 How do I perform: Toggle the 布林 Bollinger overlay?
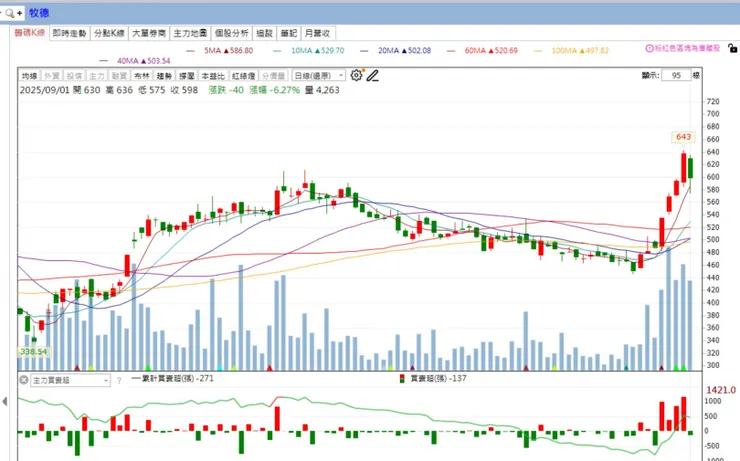click(x=142, y=76)
